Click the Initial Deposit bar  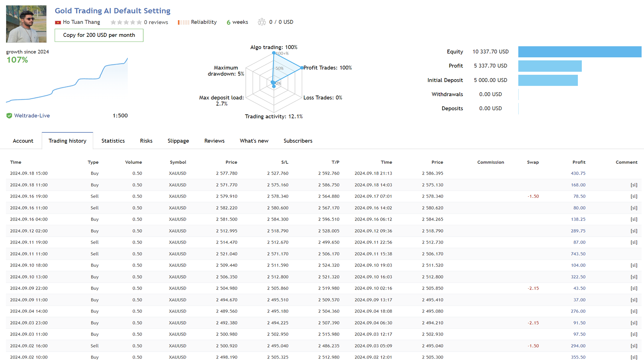(548, 80)
